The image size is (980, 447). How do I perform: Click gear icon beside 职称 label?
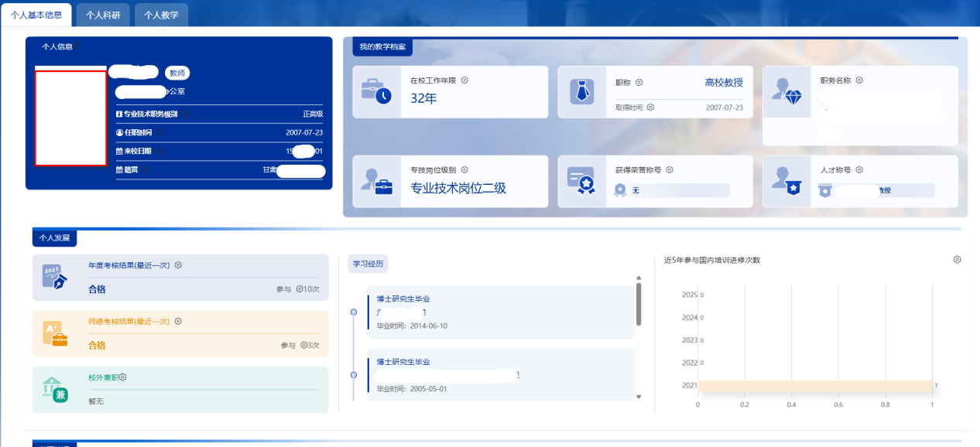[x=639, y=83]
